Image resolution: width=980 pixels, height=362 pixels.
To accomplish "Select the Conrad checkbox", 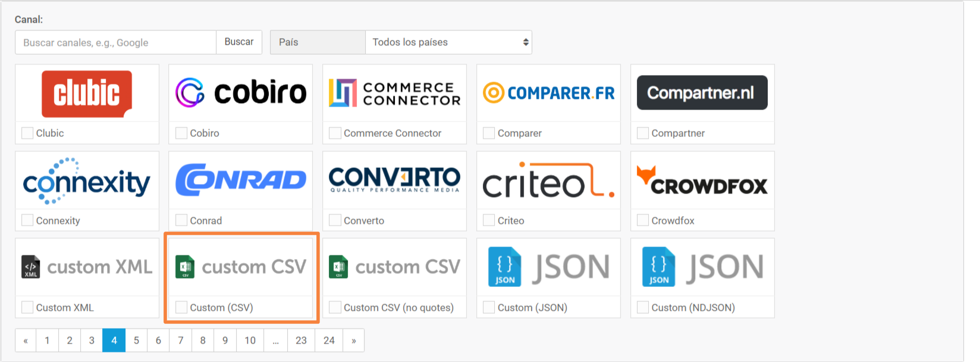I will tap(181, 220).
